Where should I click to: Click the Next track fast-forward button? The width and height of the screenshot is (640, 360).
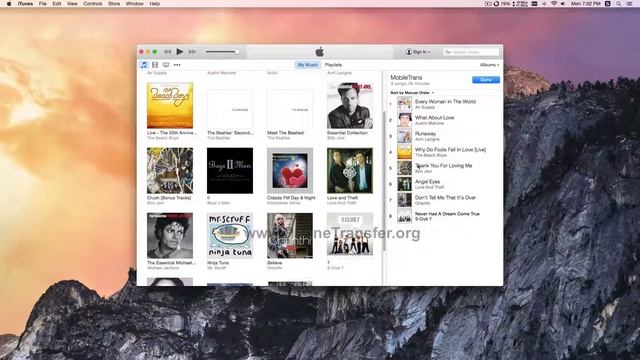pos(192,52)
